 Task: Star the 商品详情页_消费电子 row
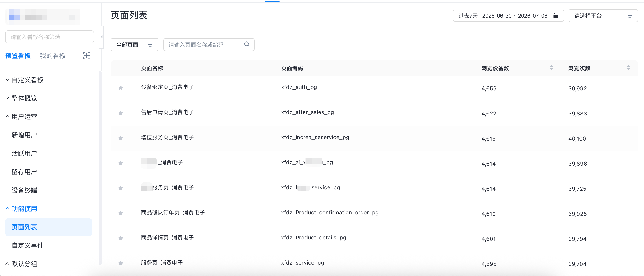pos(121,238)
